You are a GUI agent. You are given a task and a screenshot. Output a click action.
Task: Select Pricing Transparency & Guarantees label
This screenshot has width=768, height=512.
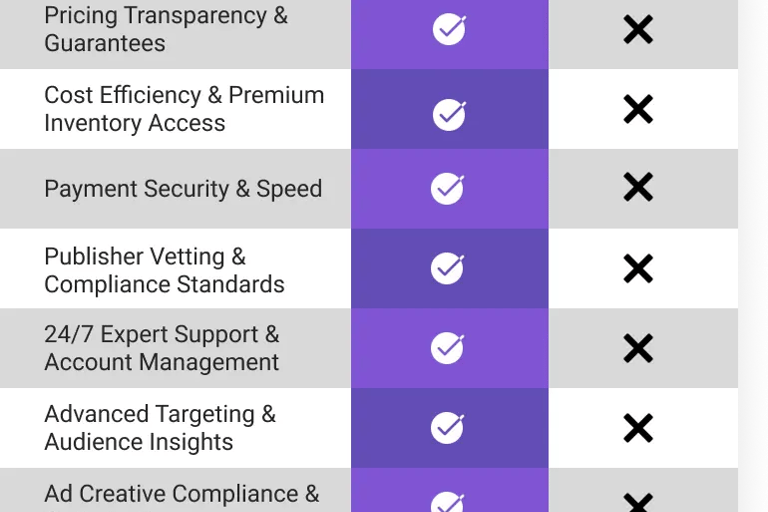166,29
